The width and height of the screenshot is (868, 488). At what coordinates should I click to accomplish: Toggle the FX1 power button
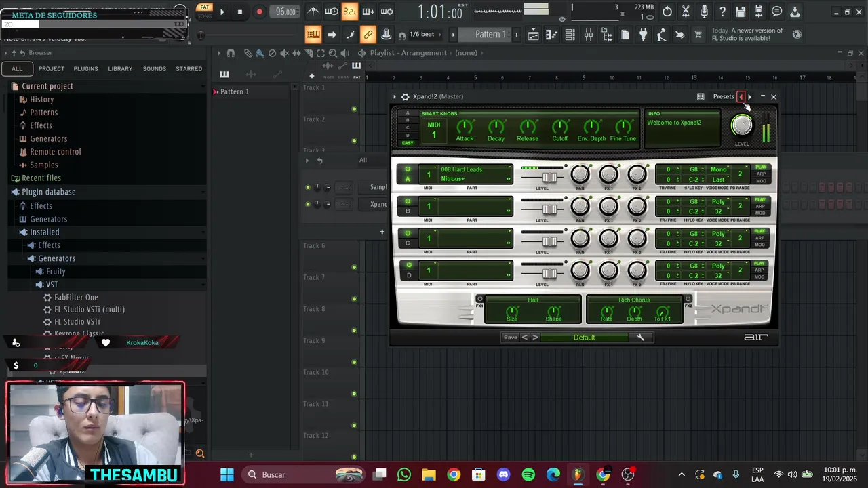click(479, 299)
